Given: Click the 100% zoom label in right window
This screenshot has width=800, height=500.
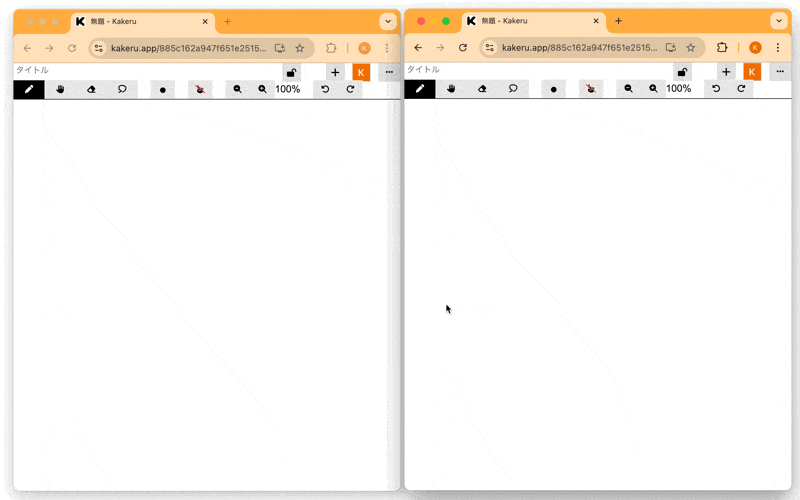Looking at the screenshot, I should [679, 89].
